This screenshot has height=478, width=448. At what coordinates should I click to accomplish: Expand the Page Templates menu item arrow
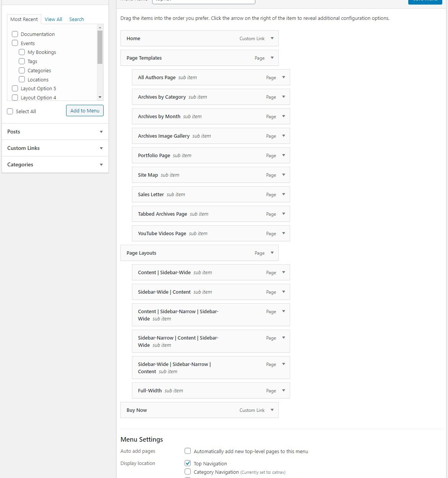pyautogui.click(x=272, y=58)
